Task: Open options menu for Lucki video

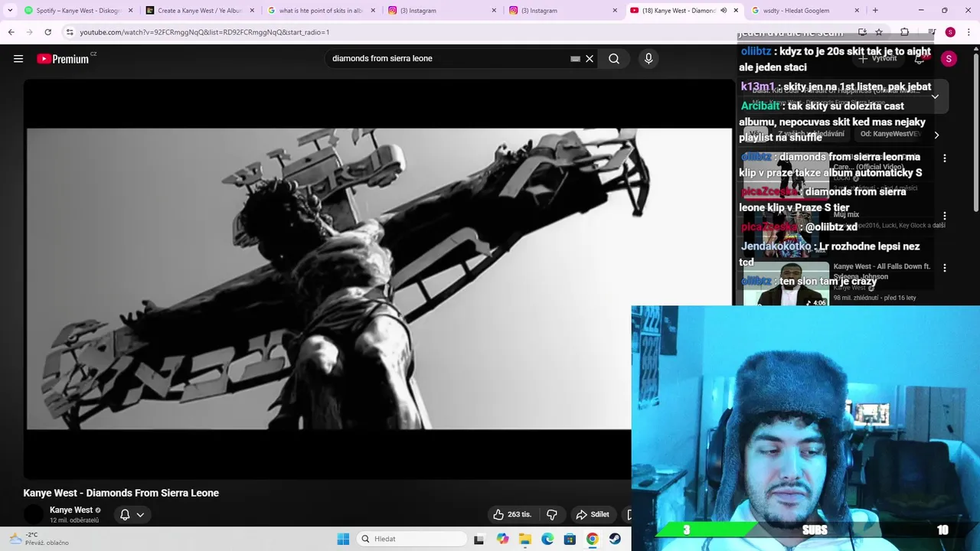Action: [944, 158]
